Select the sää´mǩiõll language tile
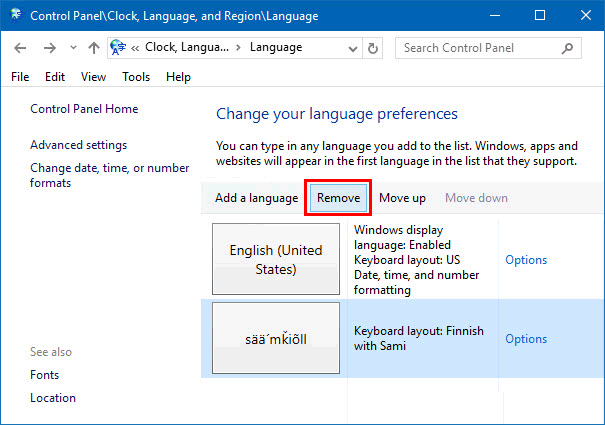This screenshot has width=605, height=425. coord(276,338)
